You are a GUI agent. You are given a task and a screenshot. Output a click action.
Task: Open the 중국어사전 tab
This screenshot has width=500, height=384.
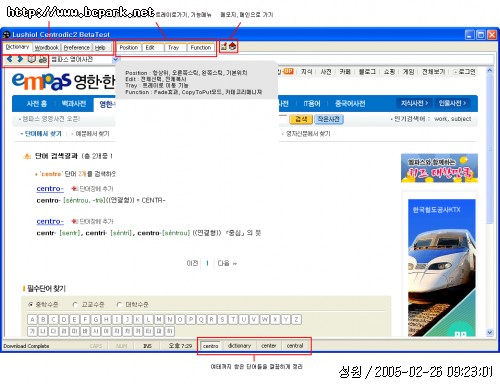(x=350, y=104)
